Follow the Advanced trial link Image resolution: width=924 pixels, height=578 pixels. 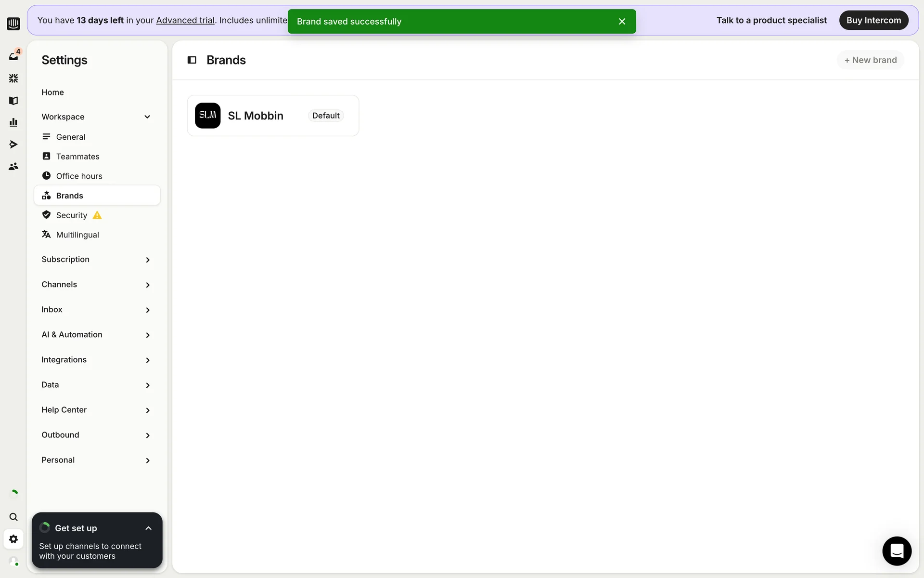[x=185, y=20]
